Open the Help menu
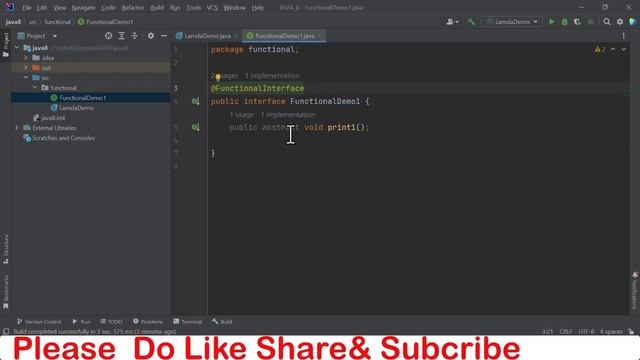Image resolution: width=640 pixels, height=360 pixels. pyautogui.click(x=258, y=8)
